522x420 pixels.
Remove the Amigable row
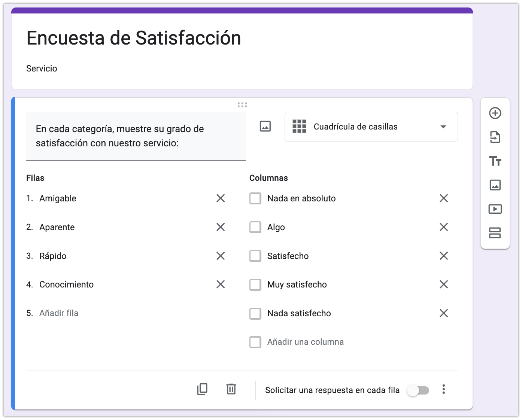(221, 198)
